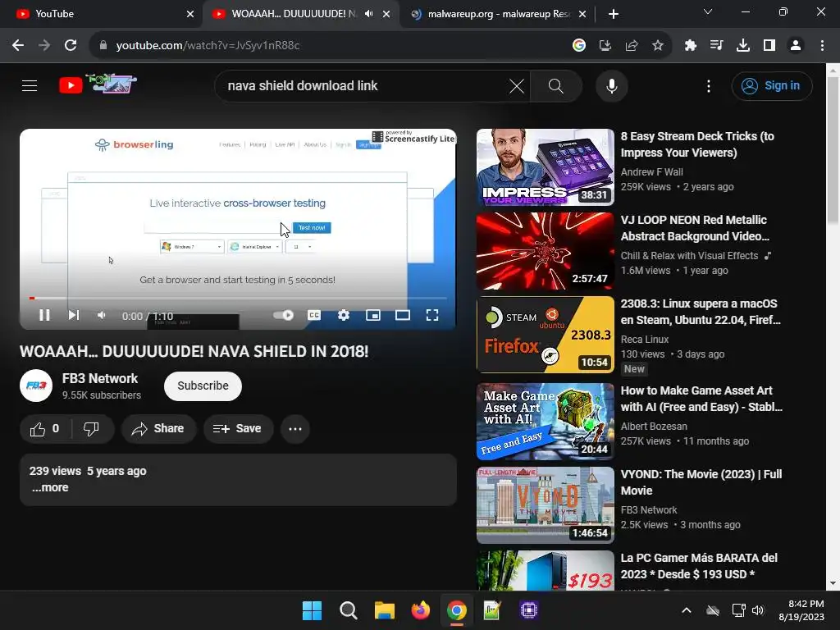Start voice search with the microphone
The width and height of the screenshot is (840, 630).
(x=611, y=85)
